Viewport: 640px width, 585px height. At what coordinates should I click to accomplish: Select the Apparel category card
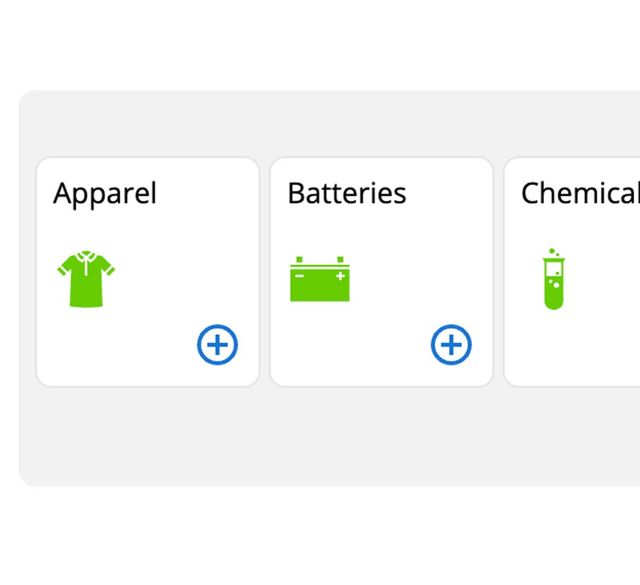[147, 271]
